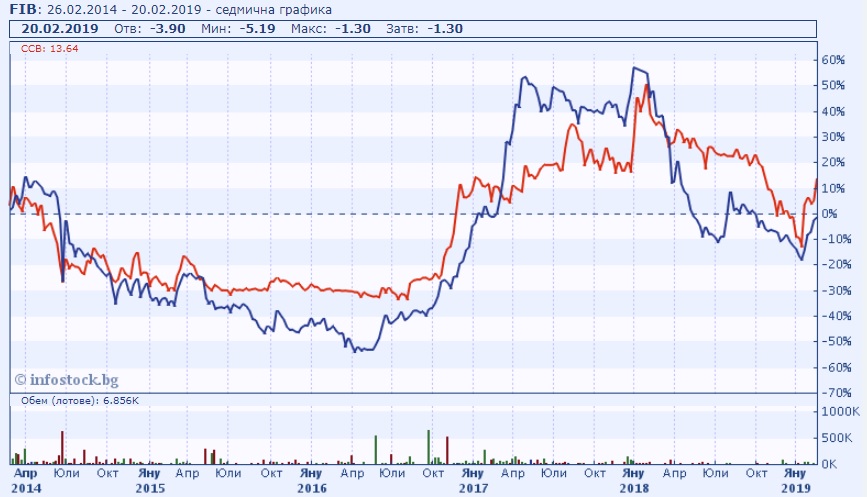
Task: Click the Мин: -5.19 minimum value
Action: [238, 29]
